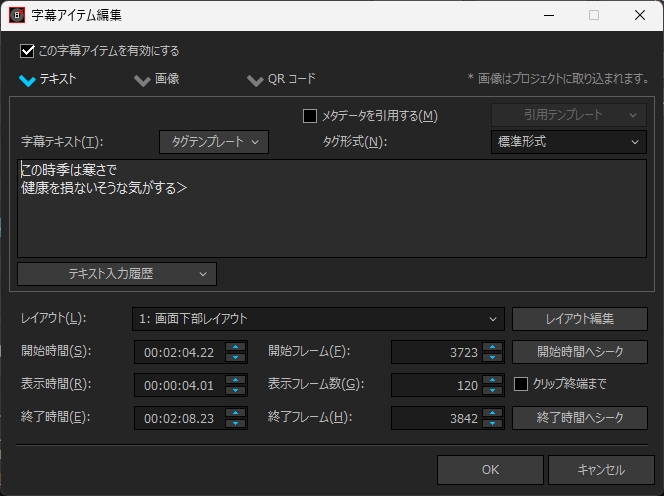The height and width of the screenshot is (496, 664).
Task: Click the キャンセル button
Action: click(x=601, y=470)
